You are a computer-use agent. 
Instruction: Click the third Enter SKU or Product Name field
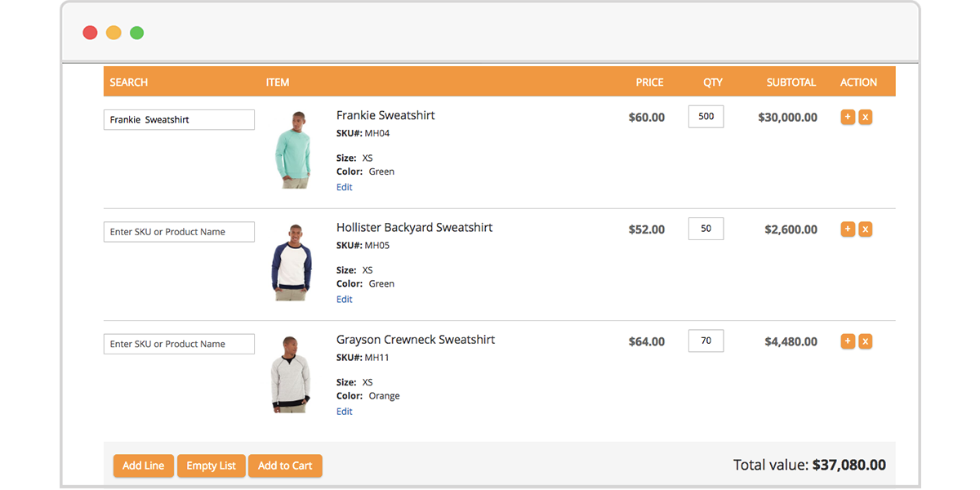[178, 343]
